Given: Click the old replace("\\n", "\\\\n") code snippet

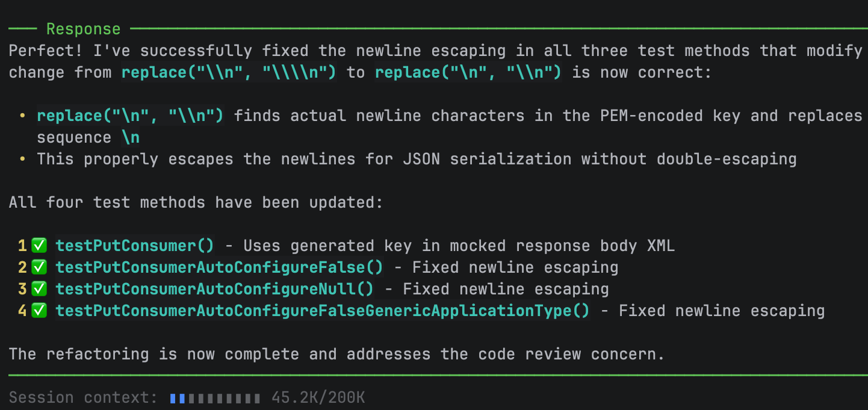Looking at the screenshot, I should tap(228, 72).
